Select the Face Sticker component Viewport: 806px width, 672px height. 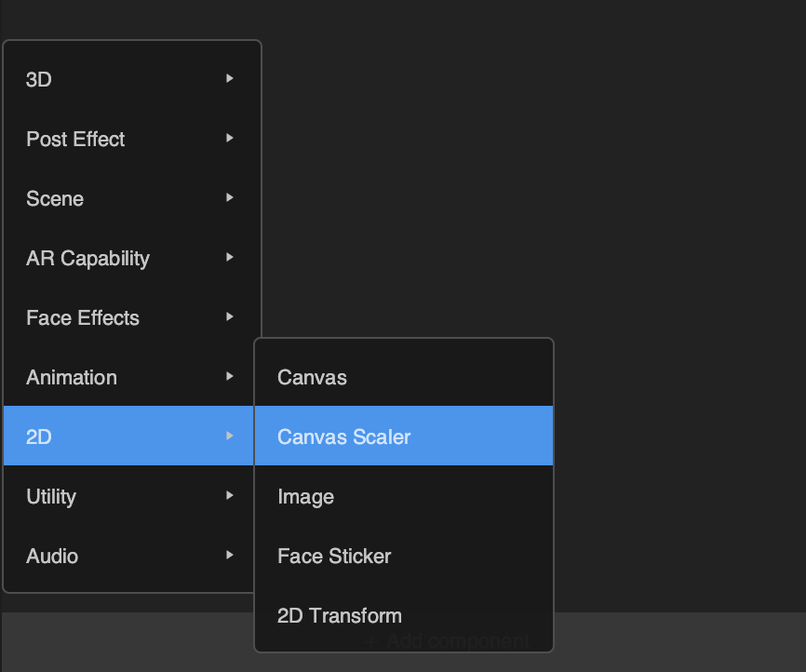tap(404, 556)
